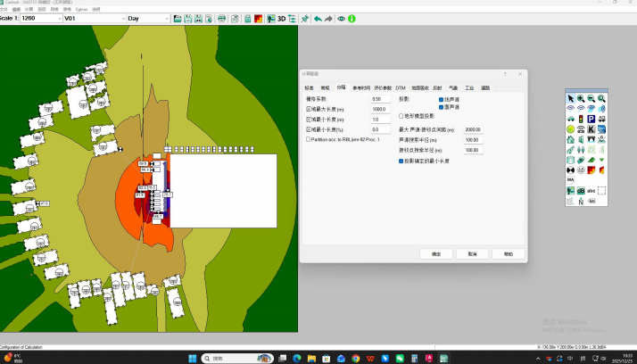Open Google Chrome from taskbar
The image size is (637, 364).
click(x=355, y=359)
